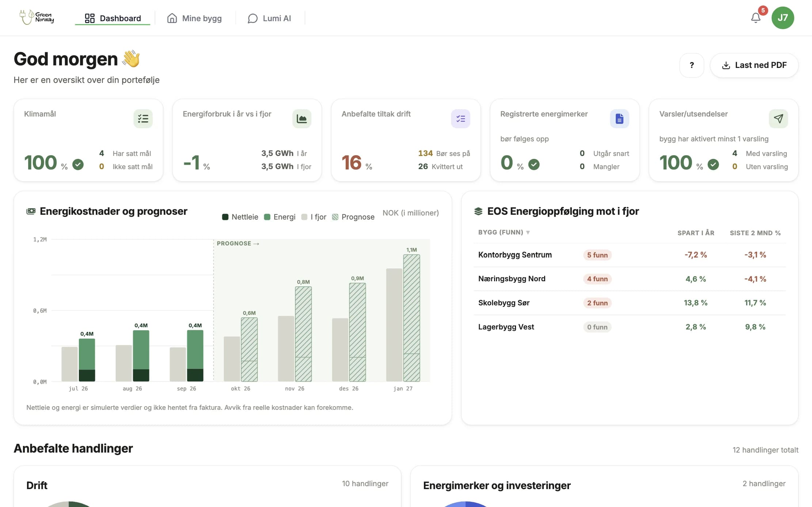Screen dimensions: 812x507
Task: Toggle Nettleie legend swatch
Action: coord(225,217)
